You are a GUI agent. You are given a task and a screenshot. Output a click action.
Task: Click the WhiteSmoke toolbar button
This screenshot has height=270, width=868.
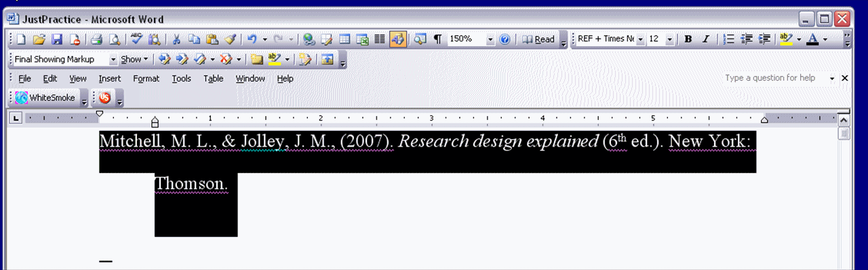45,98
